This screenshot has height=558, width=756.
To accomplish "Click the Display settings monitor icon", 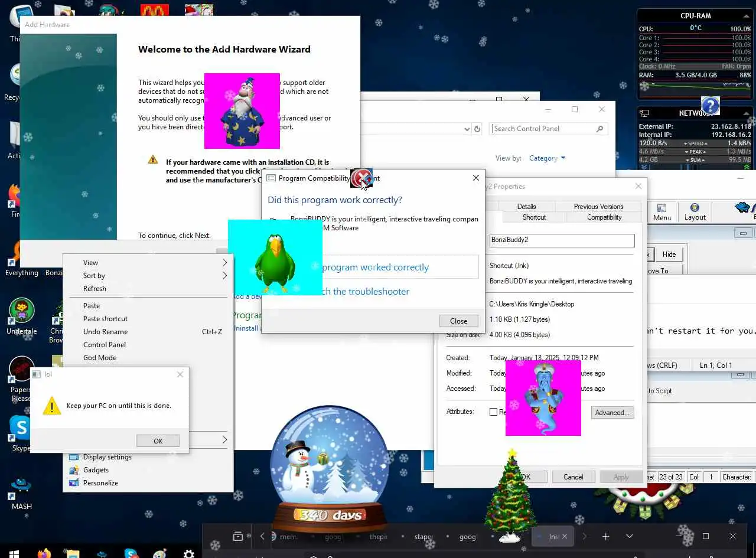I will [74, 457].
